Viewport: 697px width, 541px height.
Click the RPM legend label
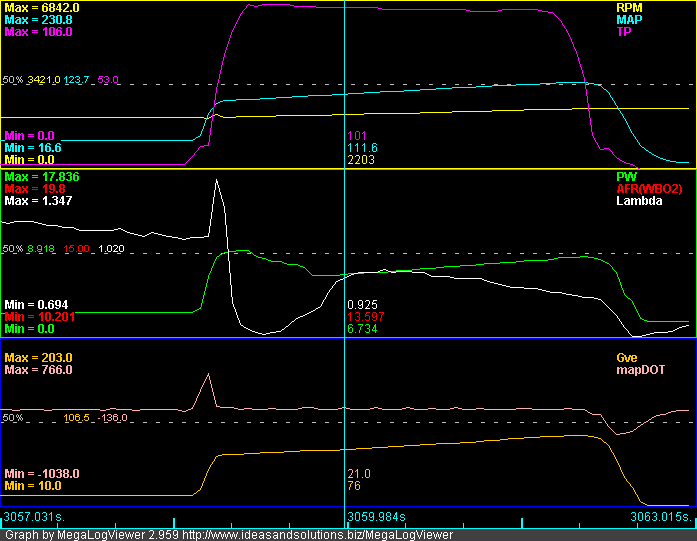pos(629,8)
